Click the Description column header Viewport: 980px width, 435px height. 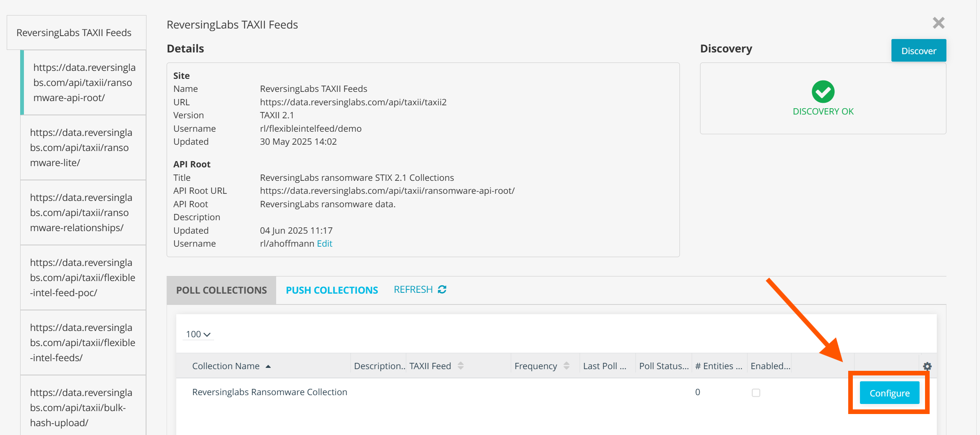tap(379, 366)
